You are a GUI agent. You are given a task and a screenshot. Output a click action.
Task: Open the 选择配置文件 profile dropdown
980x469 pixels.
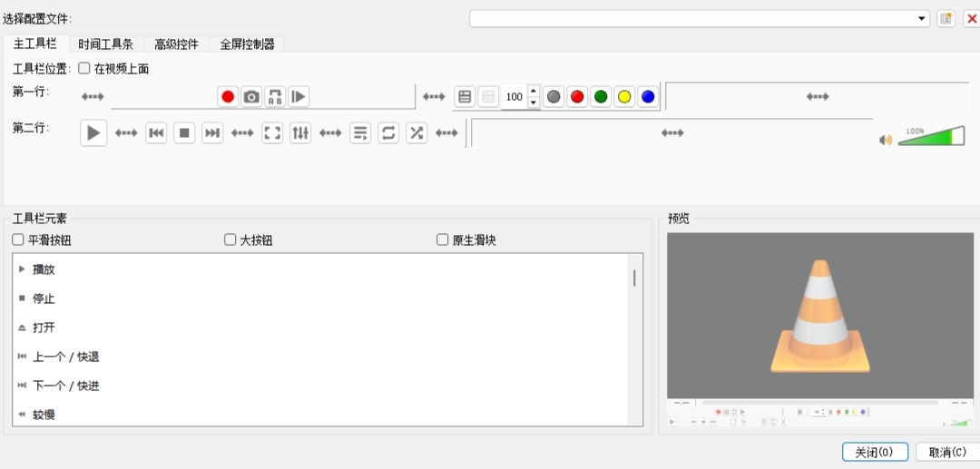[x=700, y=19]
